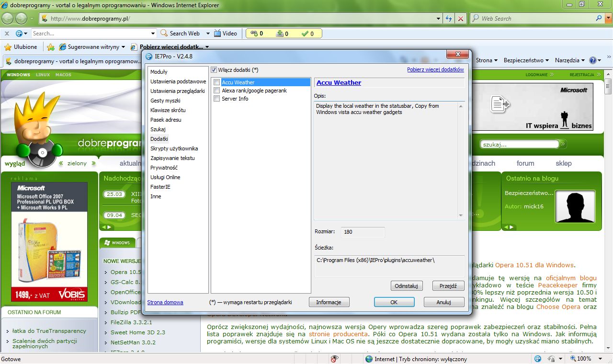Select Ustawienia podstawowe category
Viewport: 613px width, 364px height.
(x=178, y=81)
